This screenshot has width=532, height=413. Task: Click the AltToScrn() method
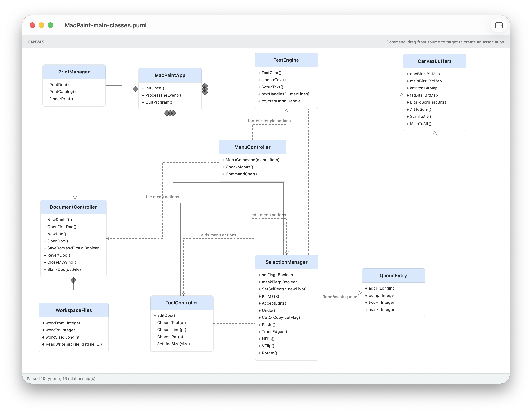tap(419, 110)
